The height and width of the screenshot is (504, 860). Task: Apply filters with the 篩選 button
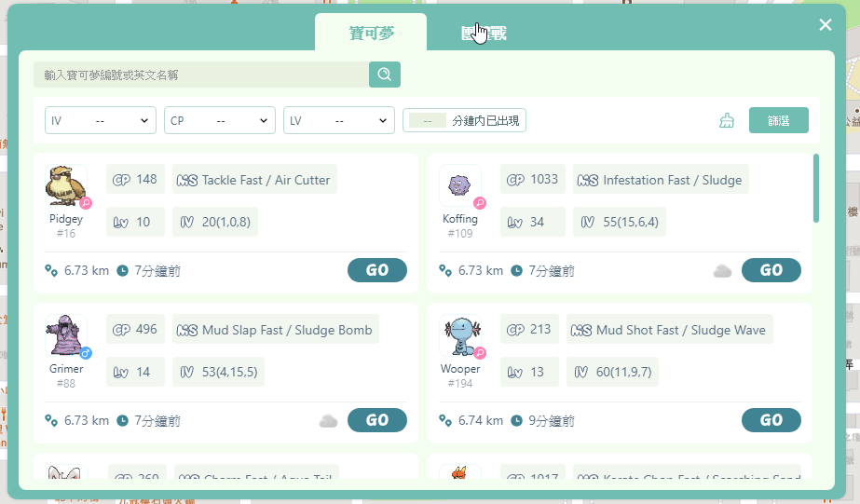(778, 120)
